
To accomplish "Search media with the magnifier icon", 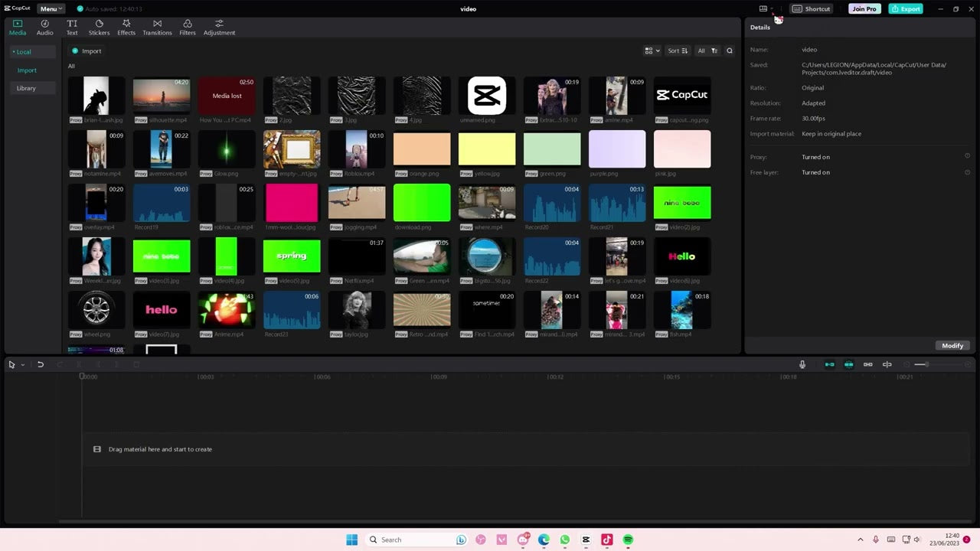I will 730,51.
